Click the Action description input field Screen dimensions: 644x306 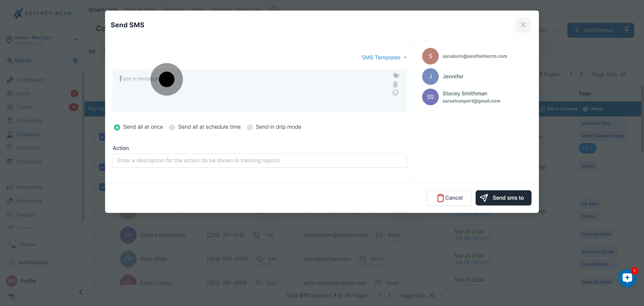point(259,161)
